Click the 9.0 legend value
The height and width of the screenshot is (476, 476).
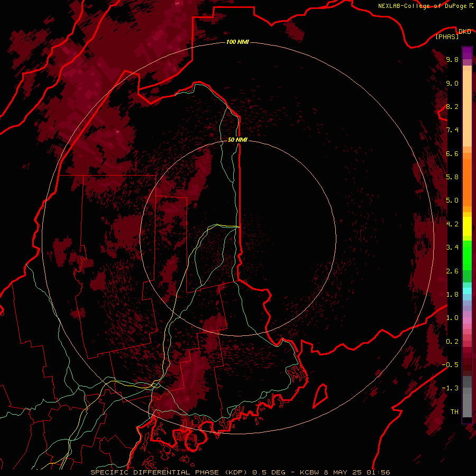[452, 83]
